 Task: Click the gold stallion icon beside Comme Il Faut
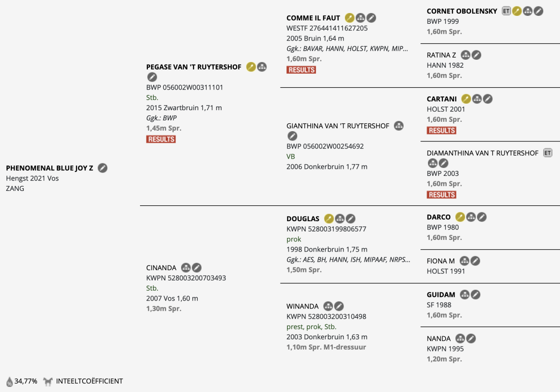[350, 18]
